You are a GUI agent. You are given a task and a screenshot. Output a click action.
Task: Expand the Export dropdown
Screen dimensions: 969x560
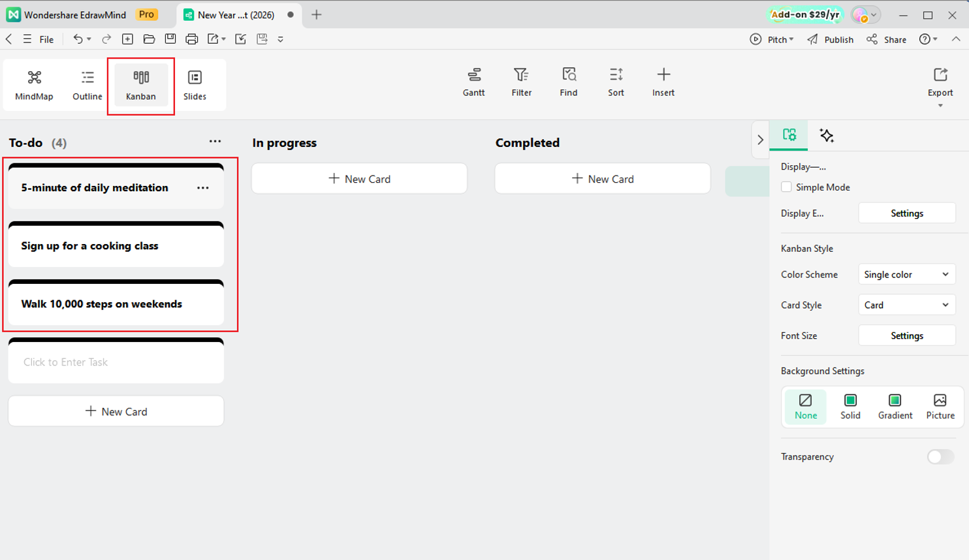point(940,106)
